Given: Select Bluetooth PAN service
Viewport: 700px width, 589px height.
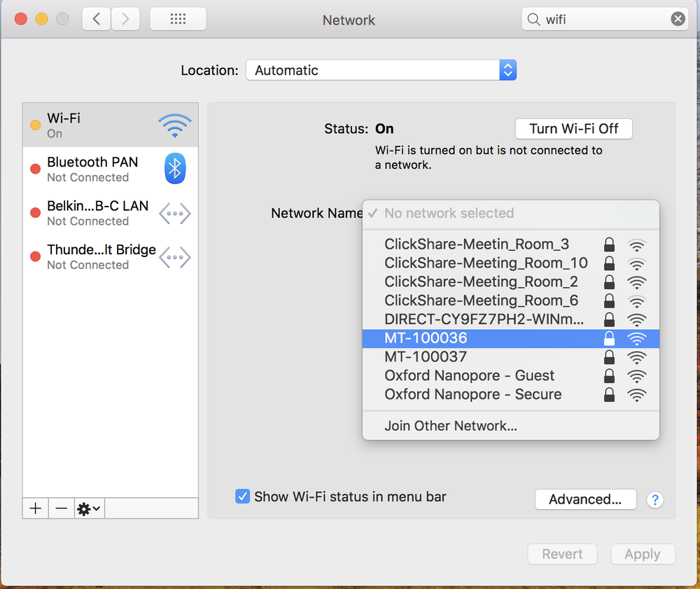Looking at the screenshot, I should (111, 169).
